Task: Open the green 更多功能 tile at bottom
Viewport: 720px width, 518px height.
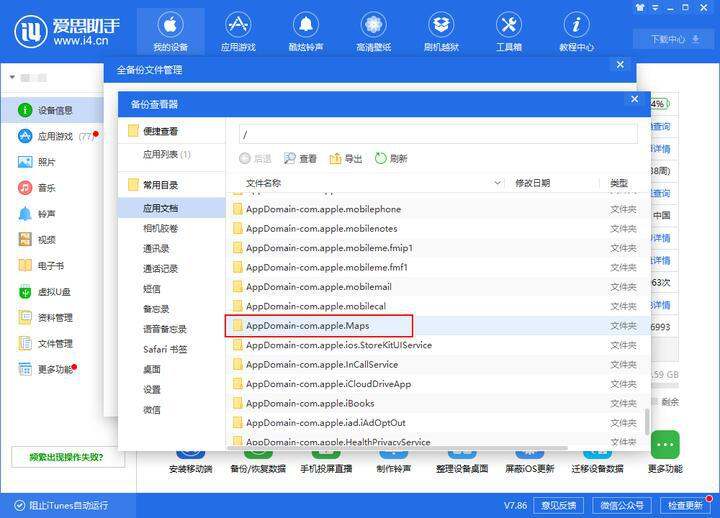Action: coord(665,451)
